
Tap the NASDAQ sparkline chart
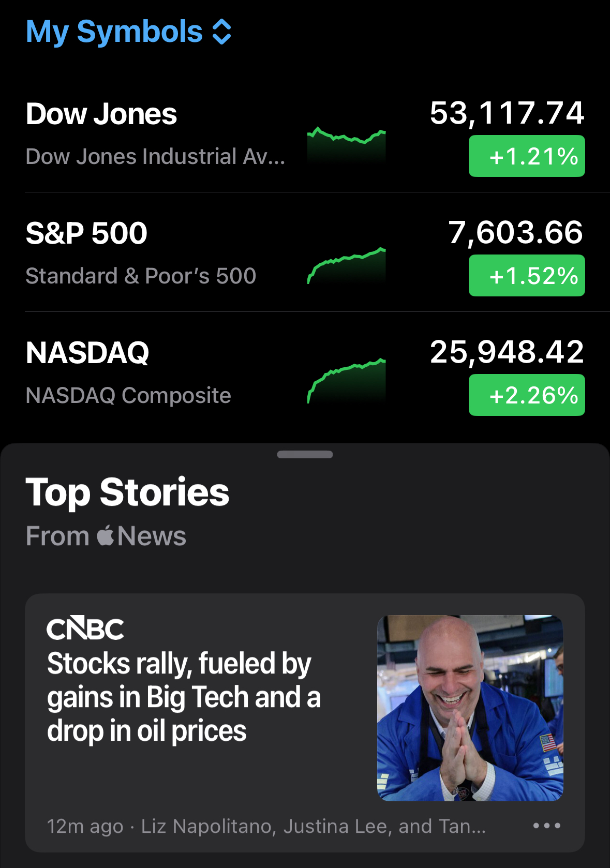(x=346, y=381)
